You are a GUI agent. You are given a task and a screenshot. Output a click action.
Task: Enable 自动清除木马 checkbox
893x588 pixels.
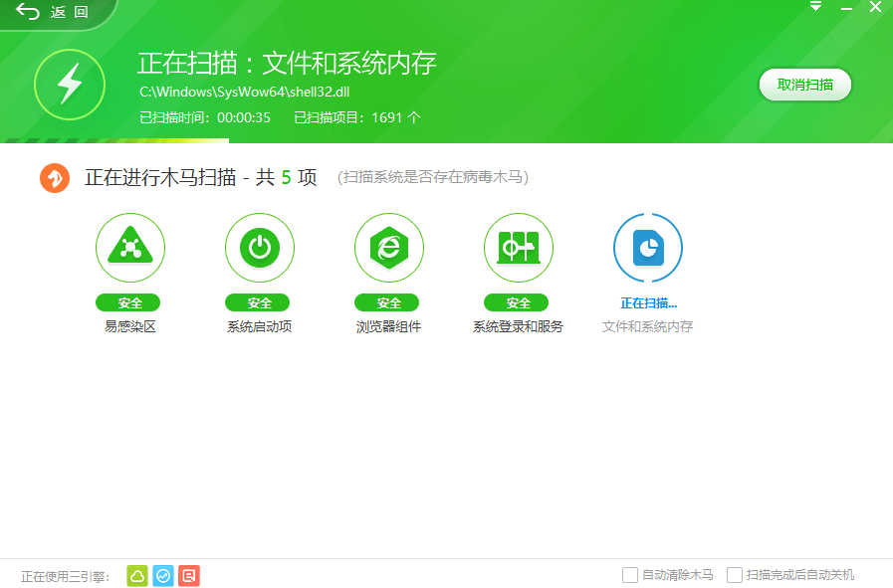coord(630,575)
